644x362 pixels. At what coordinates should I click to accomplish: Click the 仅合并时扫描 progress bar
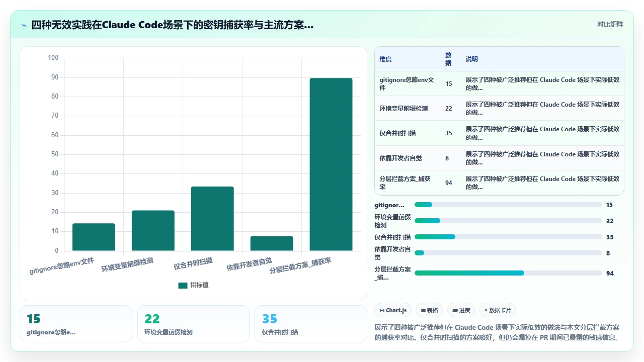508,237
